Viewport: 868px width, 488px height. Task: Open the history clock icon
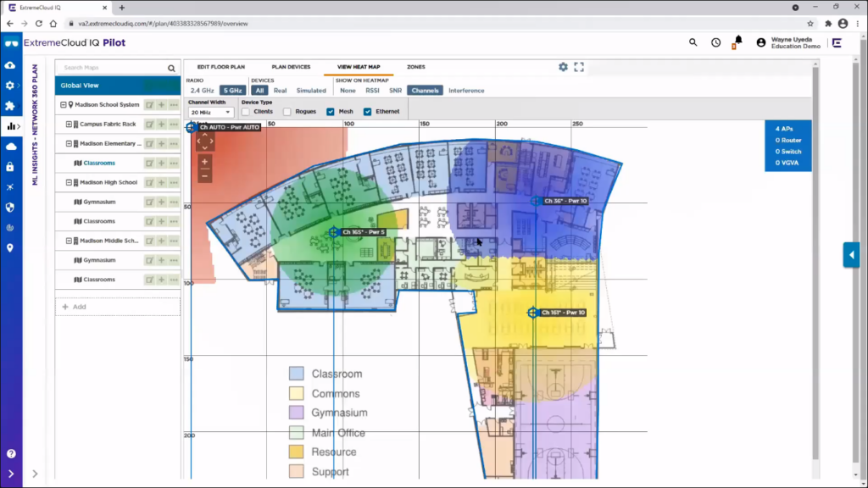tap(715, 42)
